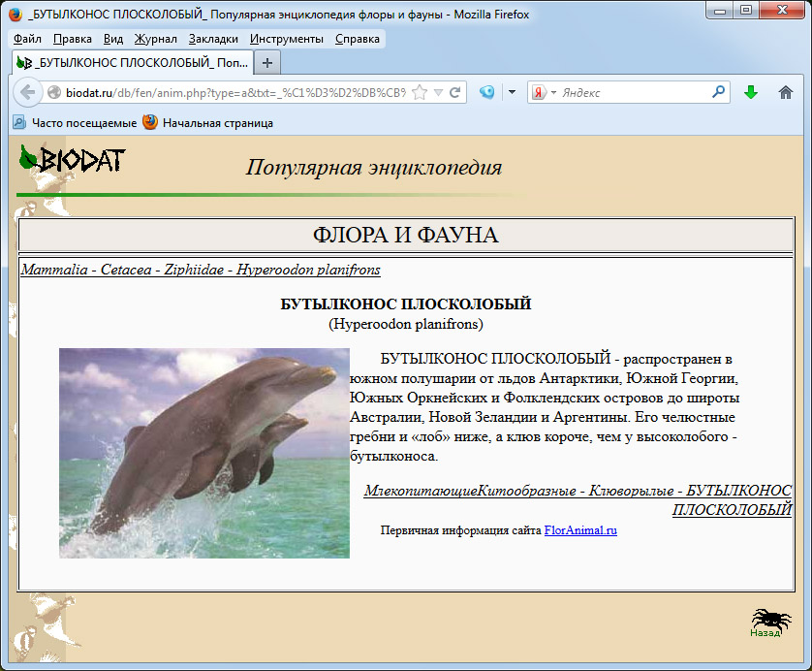This screenshot has width=812, height=671.
Task: Open new tab with plus button
Action: 267,62
